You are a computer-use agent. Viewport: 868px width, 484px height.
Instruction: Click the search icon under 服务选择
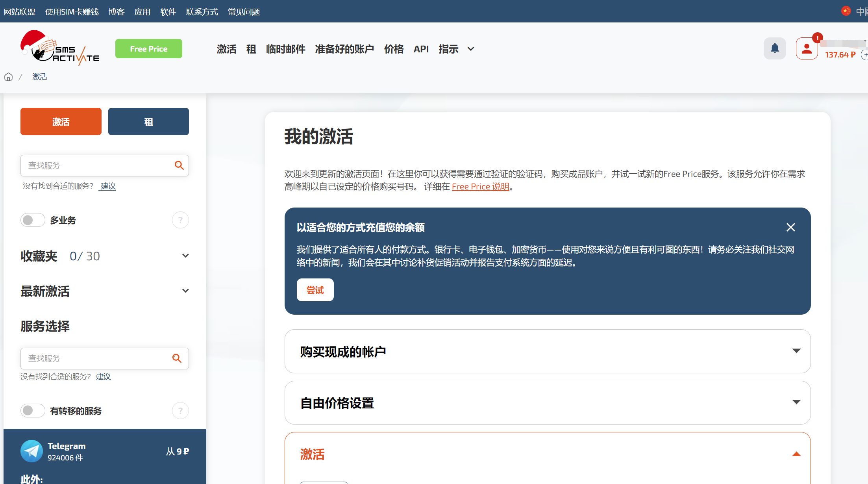pyautogui.click(x=177, y=358)
